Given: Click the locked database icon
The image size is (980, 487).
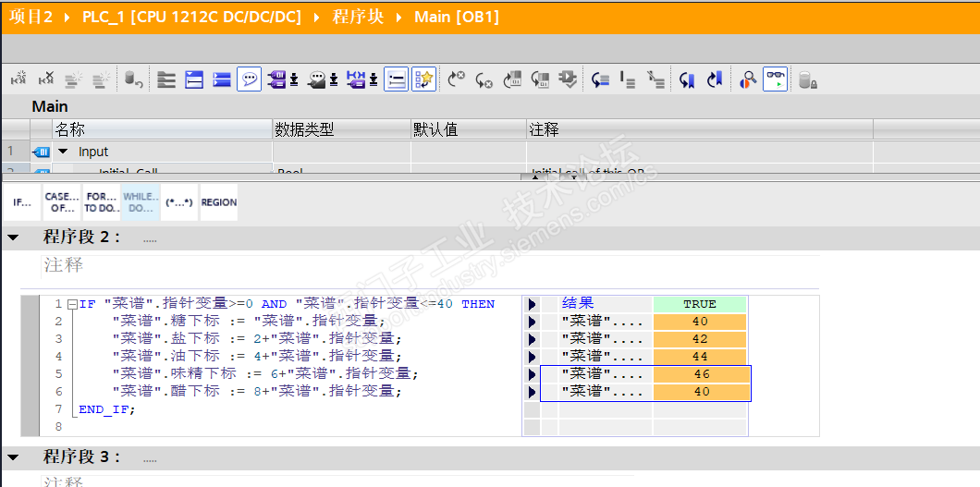Looking at the screenshot, I should (808, 79).
